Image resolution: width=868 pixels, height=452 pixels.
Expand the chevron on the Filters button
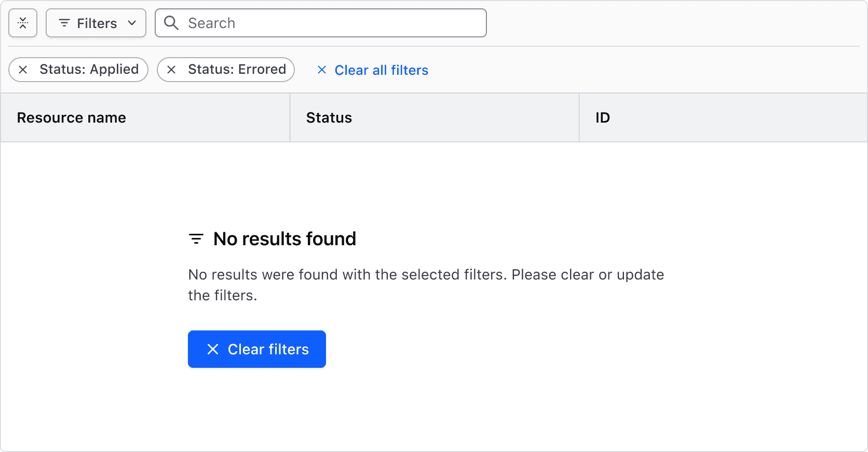132,23
